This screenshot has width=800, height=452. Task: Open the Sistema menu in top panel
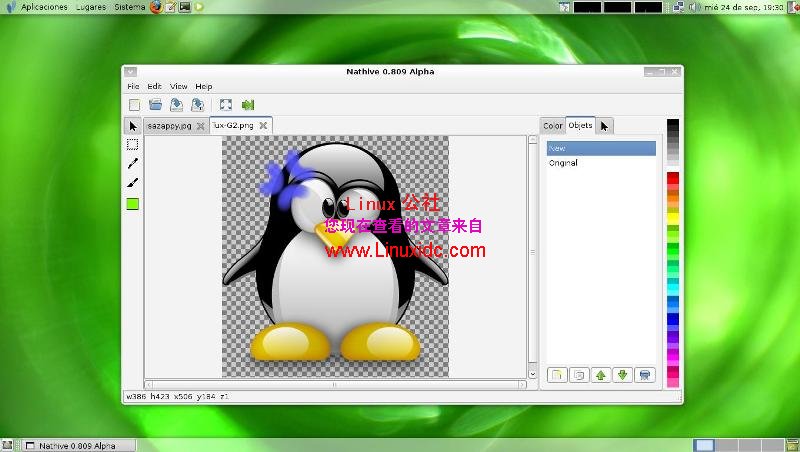coord(130,7)
